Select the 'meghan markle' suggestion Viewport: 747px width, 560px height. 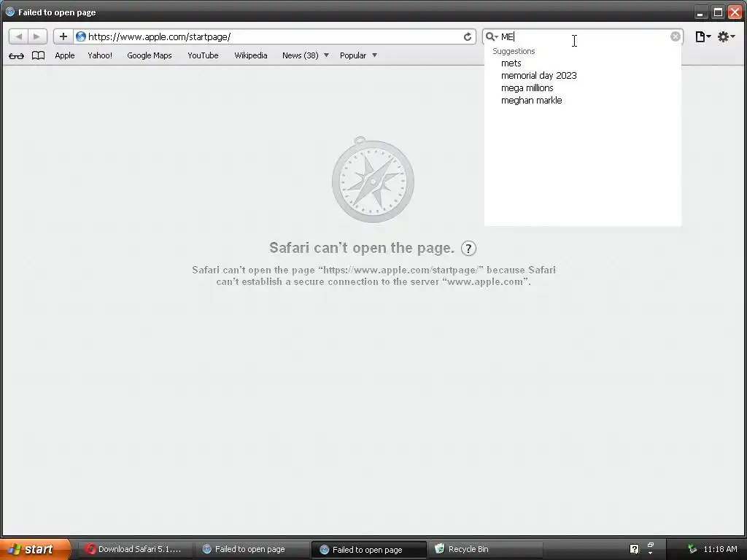coord(583,100)
